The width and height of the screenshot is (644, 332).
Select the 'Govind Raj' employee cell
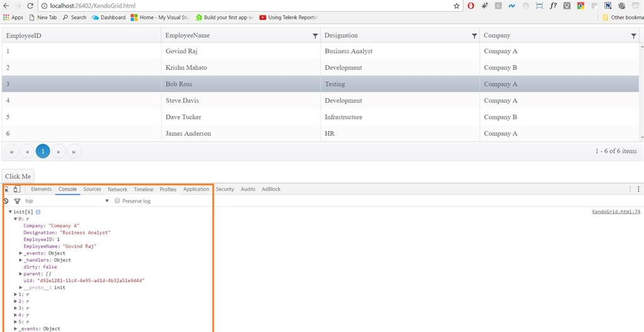240,52
